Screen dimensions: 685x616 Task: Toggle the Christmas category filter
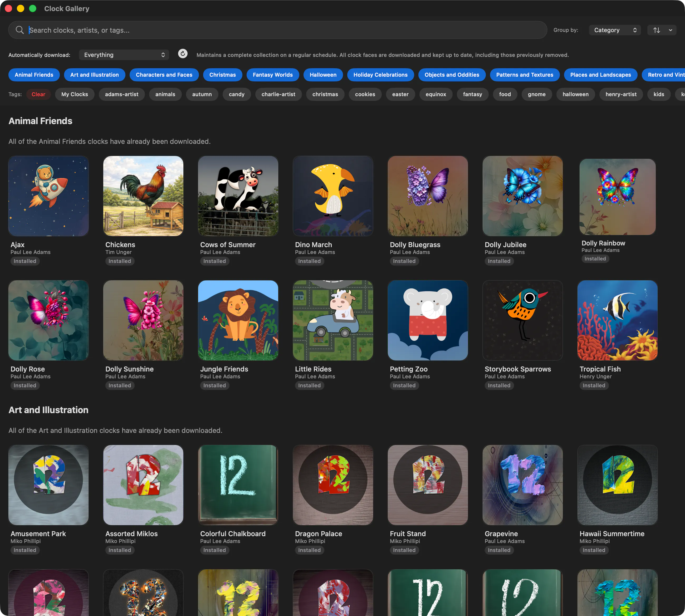pos(223,75)
